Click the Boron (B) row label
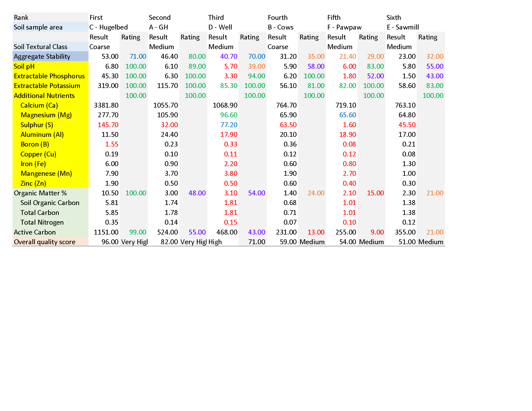 point(35,144)
